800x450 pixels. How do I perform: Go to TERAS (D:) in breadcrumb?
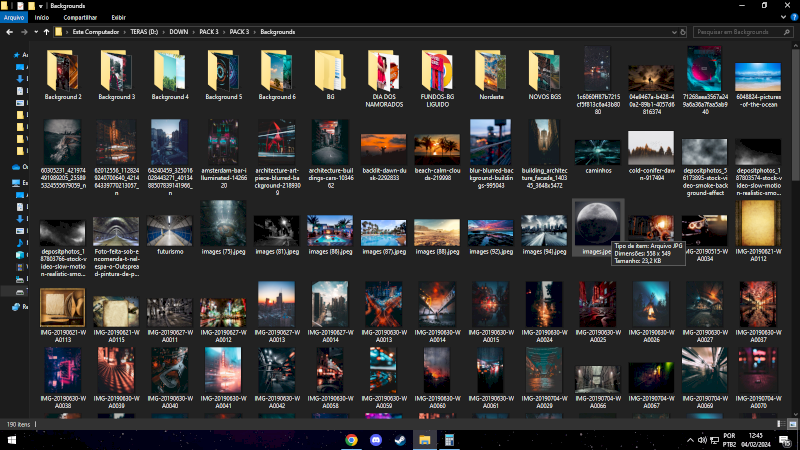pos(142,32)
